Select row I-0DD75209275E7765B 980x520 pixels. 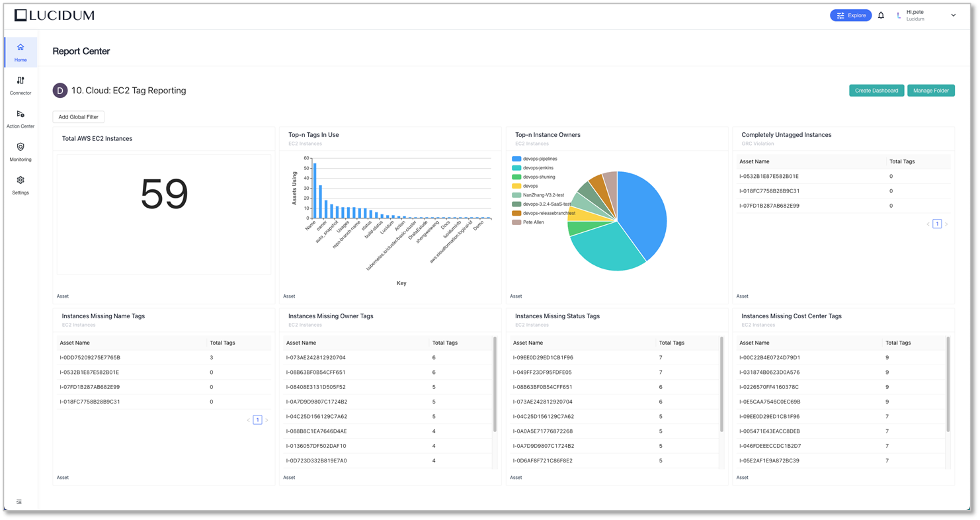tap(164, 358)
